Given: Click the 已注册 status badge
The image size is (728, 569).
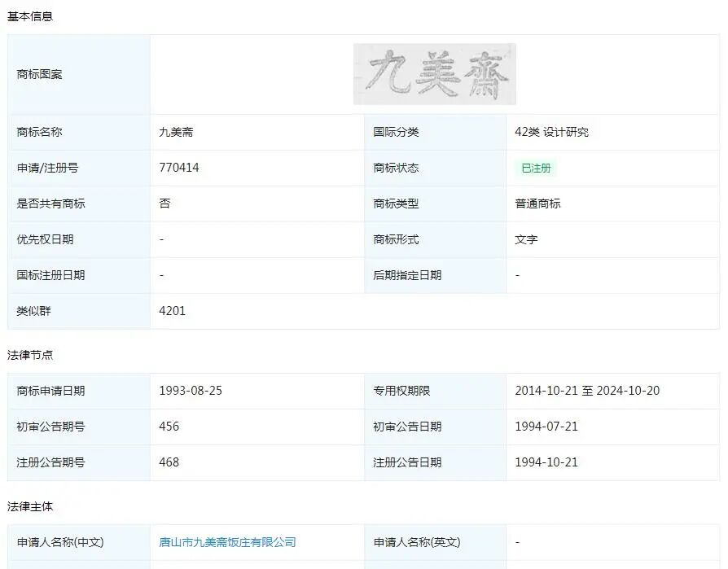Looking at the screenshot, I should click(537, 168).
